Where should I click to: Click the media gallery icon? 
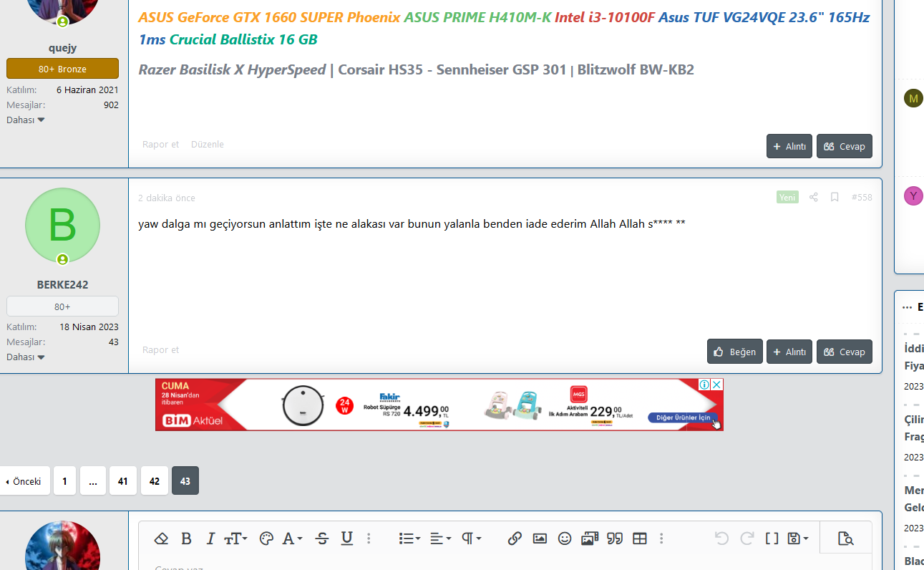point(590,538)
